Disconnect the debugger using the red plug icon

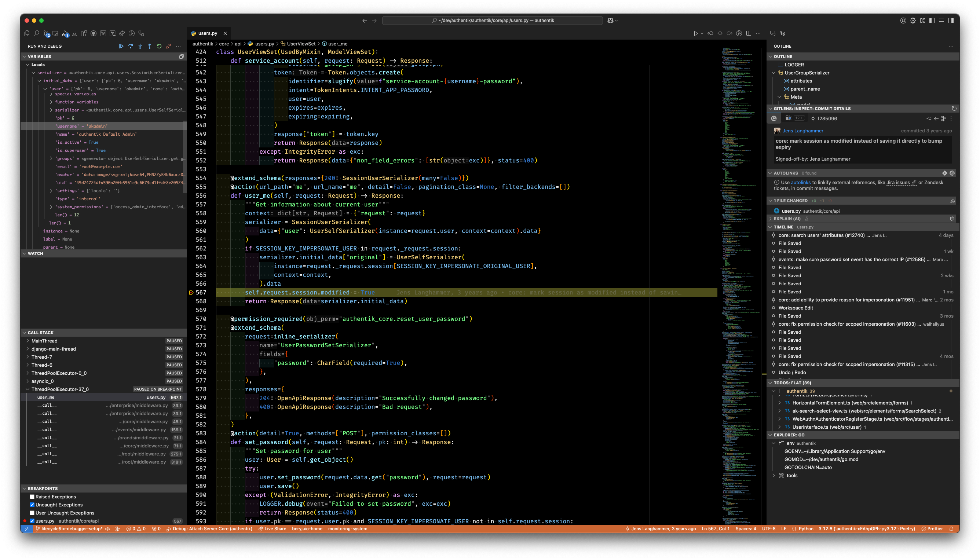click(x=169, y=46)
